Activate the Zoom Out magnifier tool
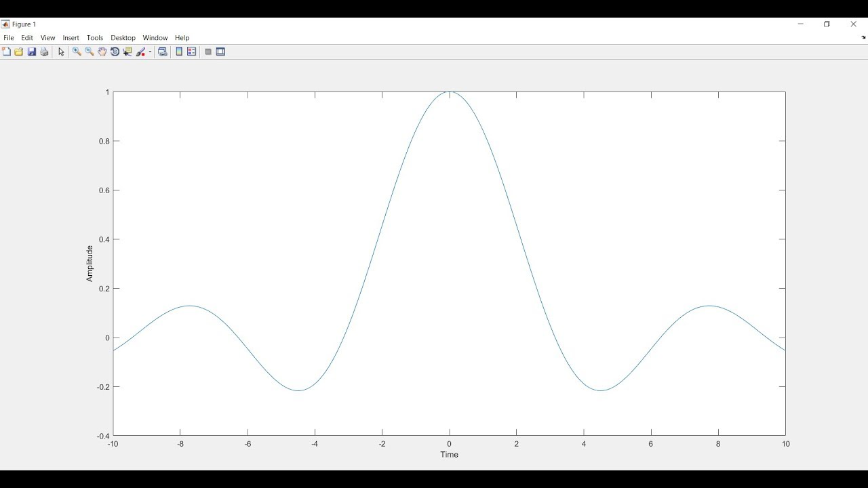This screenshot has height=488, width=868. click(90, 52)
